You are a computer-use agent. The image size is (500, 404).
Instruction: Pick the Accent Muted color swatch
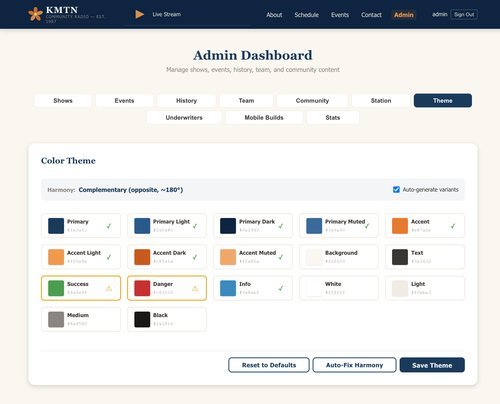[x=228, y=257]
